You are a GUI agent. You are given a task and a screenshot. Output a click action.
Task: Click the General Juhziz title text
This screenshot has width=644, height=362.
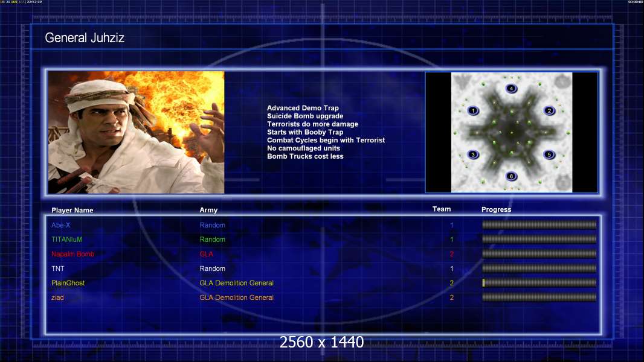[85, 38]
